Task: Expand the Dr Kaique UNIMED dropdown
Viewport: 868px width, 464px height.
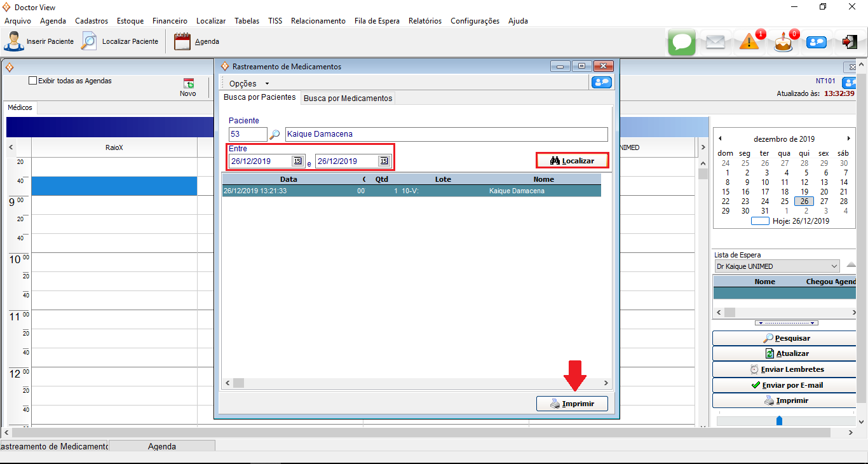Action: coord(834,266)
